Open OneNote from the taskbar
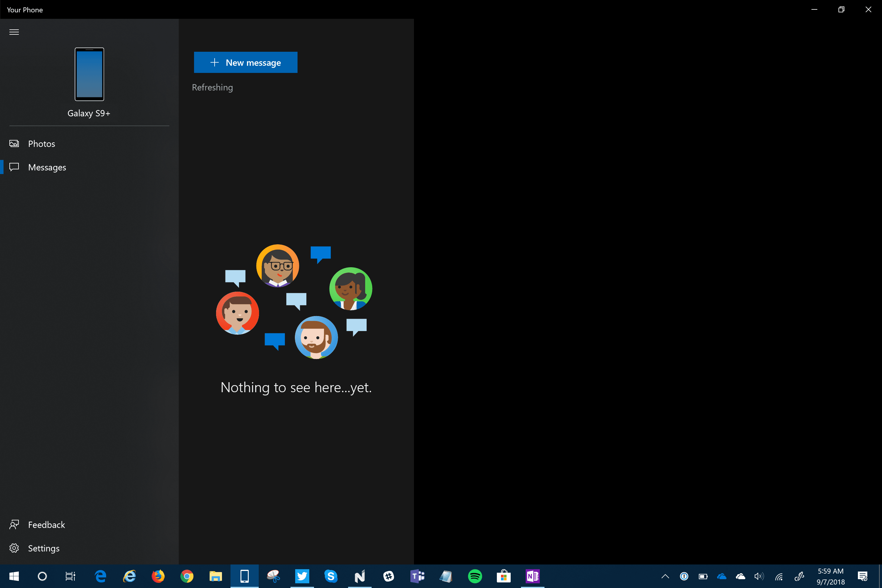Screen dimensions: 882x588 (x=532, y=576)
